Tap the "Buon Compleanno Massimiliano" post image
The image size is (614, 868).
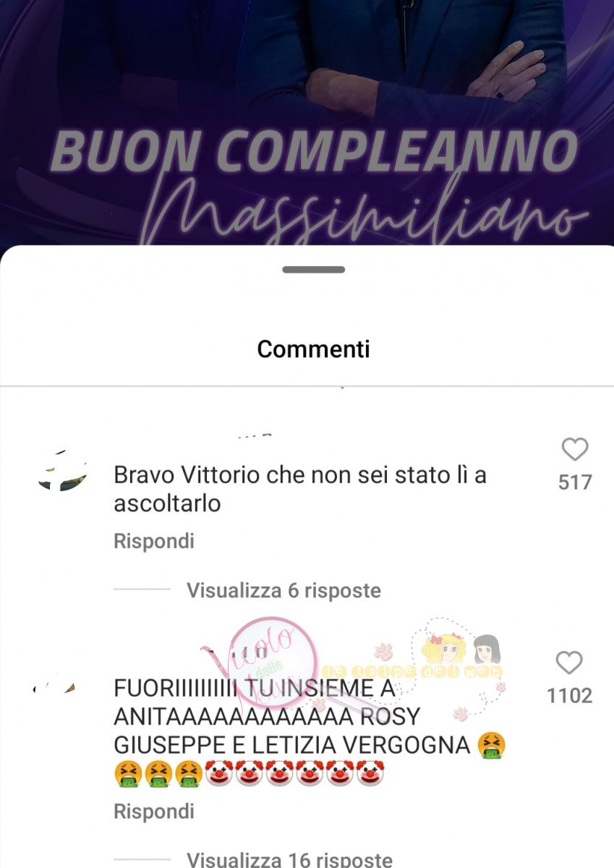[x=307, y=123]
